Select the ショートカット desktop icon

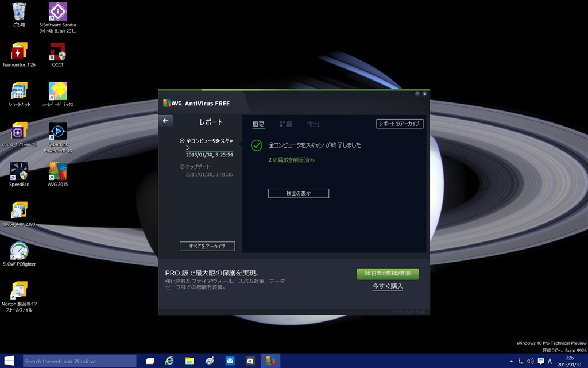point(19,95)
